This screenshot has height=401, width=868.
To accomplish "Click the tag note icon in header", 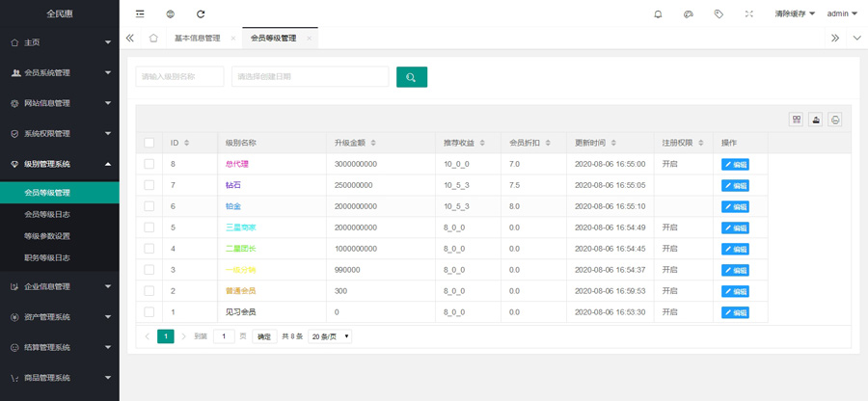I will pos(719,14).
